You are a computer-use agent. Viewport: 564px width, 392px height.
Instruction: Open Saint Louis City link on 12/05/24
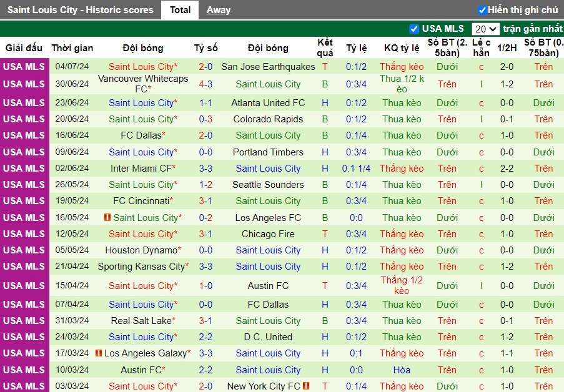coord(141,233)
